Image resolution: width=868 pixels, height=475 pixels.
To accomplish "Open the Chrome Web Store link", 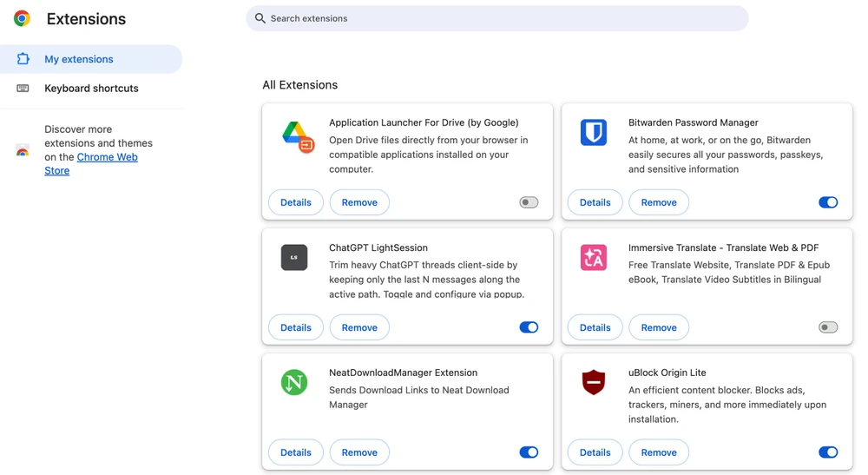I will (106, 157).
